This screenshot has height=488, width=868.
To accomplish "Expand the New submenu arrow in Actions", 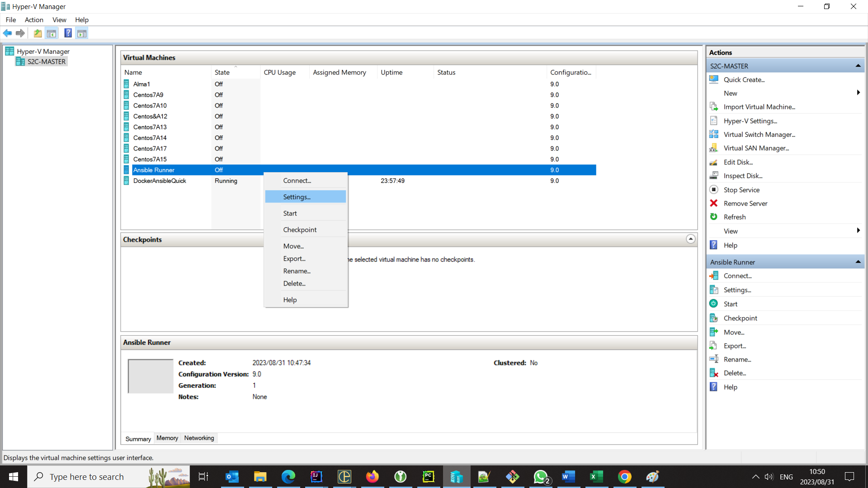I will (858, 93).
